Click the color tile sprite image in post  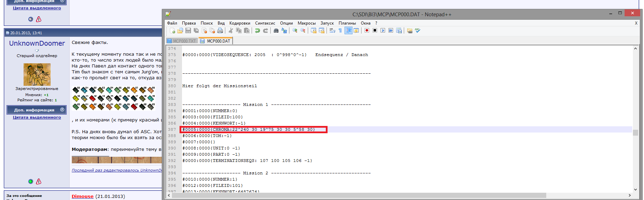pos(113,98)
